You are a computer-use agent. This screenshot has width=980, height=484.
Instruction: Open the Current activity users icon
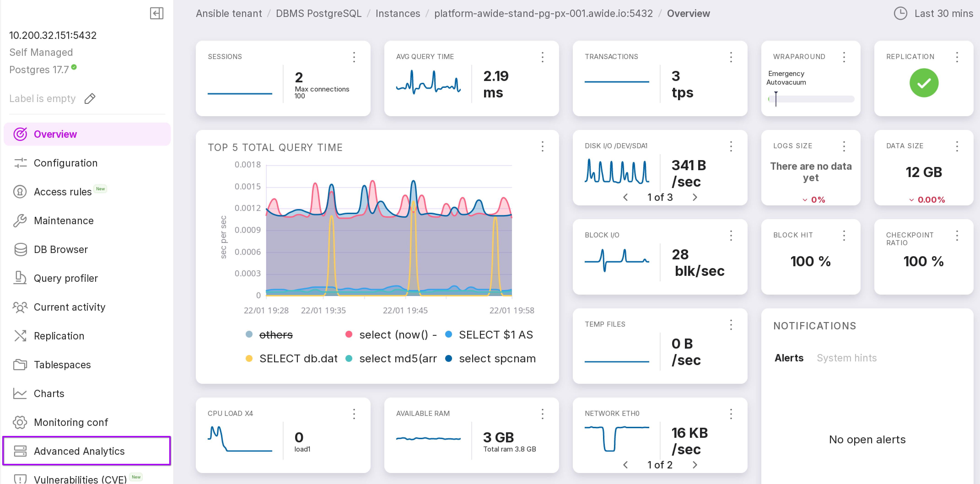point(20,307)
